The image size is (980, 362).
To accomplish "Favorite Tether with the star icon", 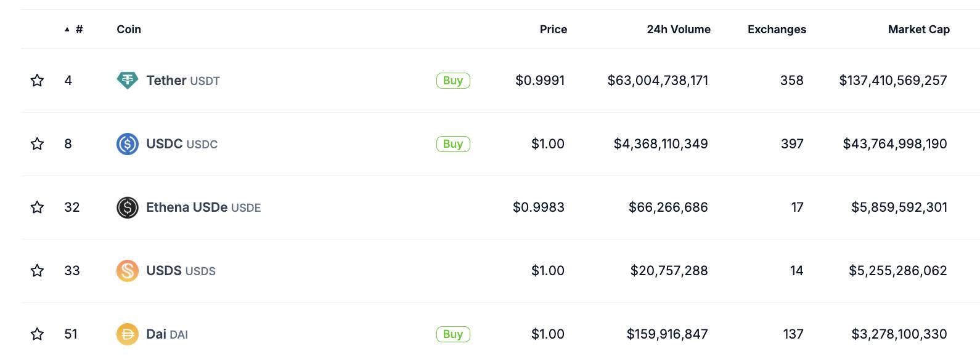I will (x=37, y=81).
